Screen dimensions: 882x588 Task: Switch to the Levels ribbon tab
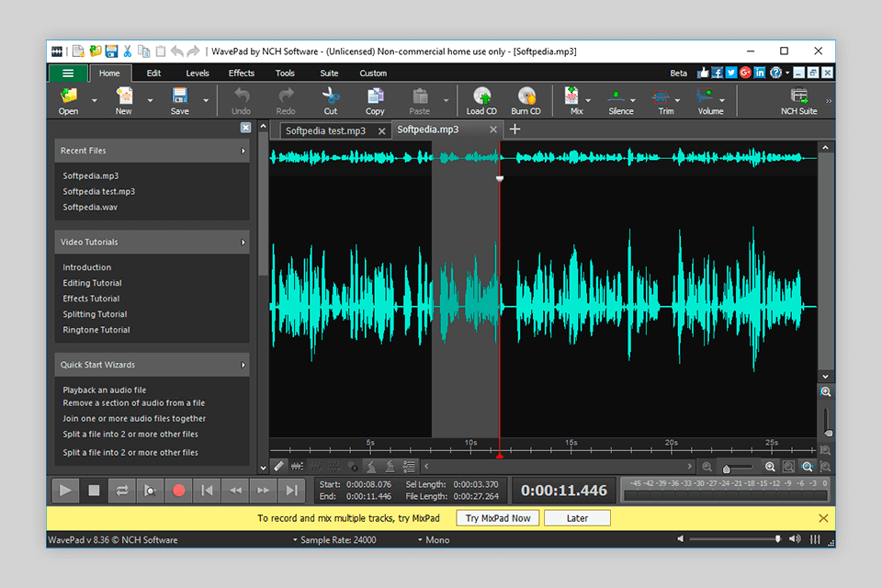pos(198,73)
